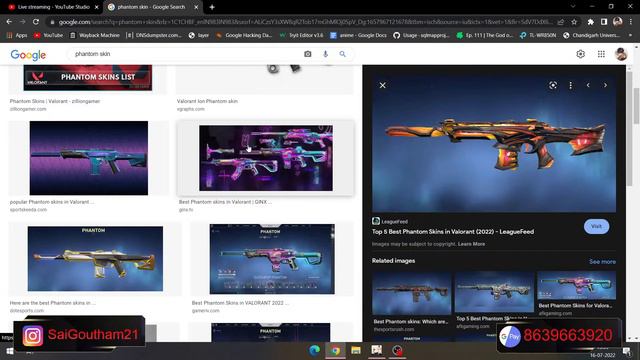Close the YouTube Studio tab

pyautogui.click(x=97, y=7)
